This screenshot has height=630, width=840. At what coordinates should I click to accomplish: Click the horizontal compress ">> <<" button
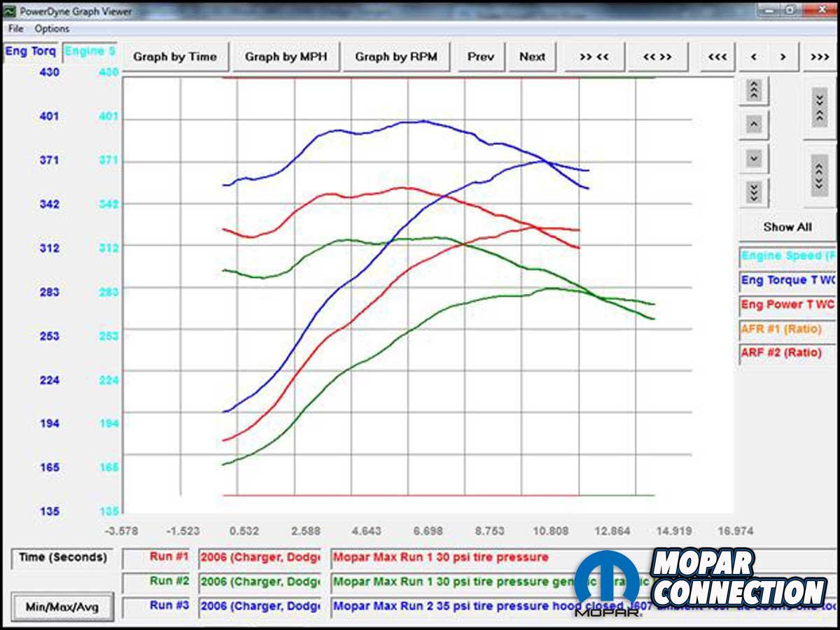pos(594,57)
